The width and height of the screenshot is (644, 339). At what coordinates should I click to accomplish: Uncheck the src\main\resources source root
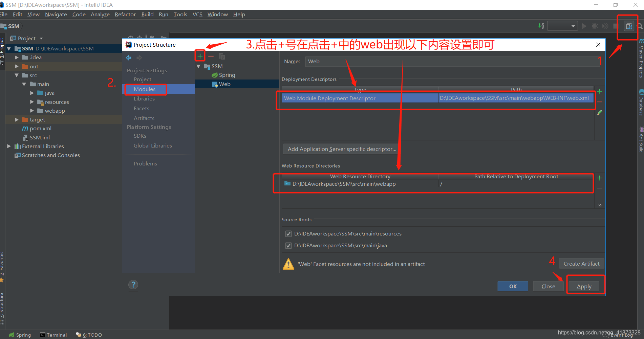[288, 234]
